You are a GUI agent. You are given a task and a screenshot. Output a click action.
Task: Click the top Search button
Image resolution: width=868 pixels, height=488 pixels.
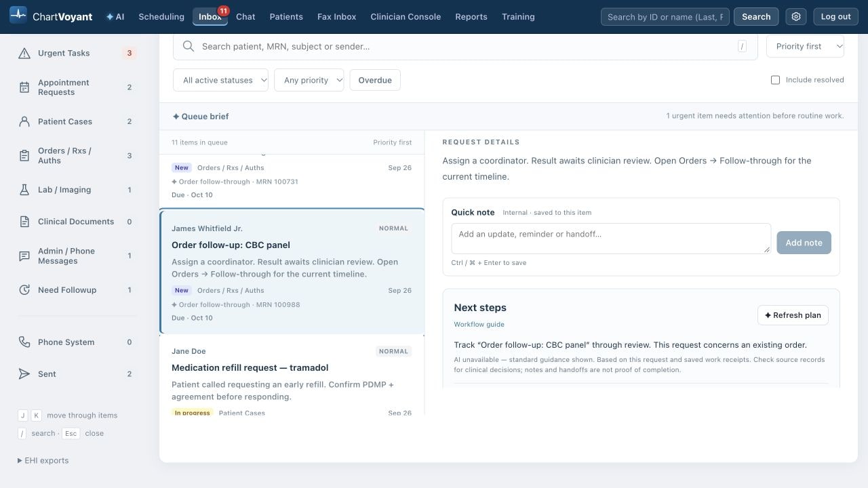(x=756, y=17)
